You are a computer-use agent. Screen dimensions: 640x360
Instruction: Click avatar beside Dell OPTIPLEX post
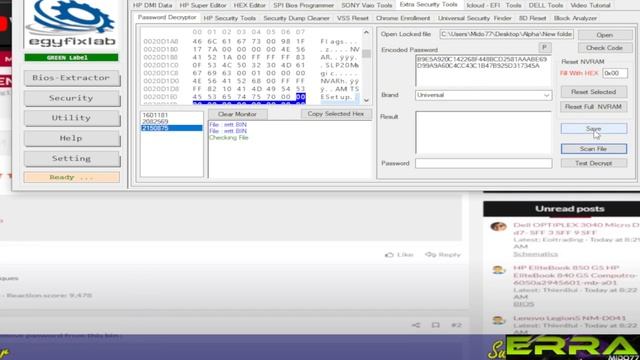[x=498, y=227]
